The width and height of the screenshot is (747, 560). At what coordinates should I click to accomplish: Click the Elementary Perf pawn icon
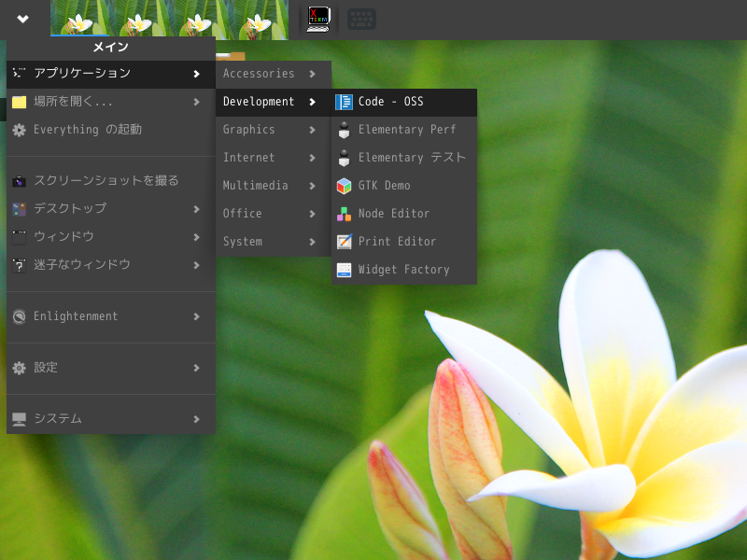tap(344, 130)
